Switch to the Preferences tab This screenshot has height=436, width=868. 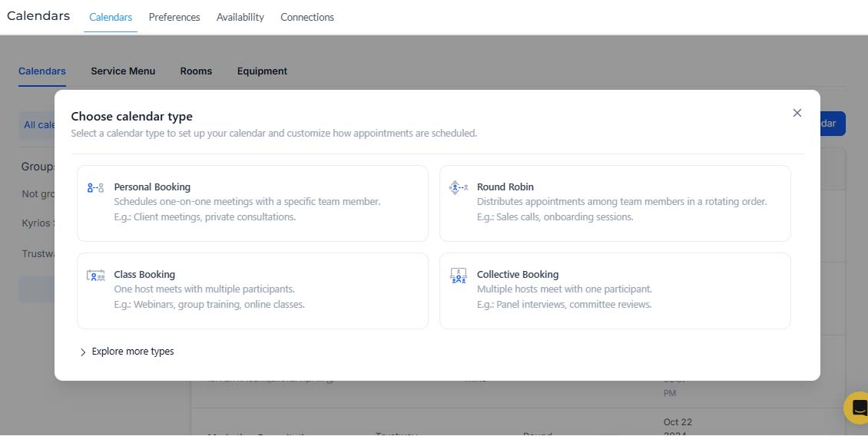tap(174, 17)
